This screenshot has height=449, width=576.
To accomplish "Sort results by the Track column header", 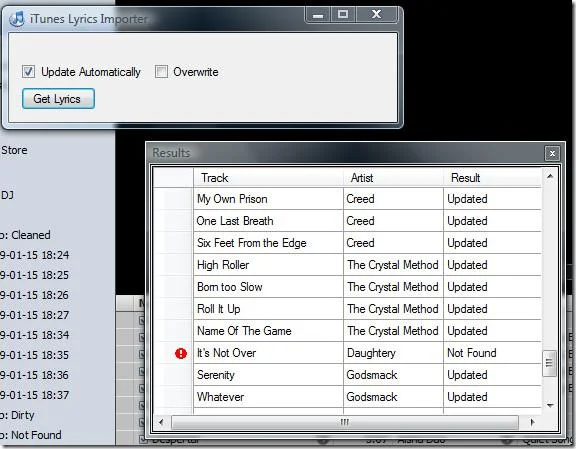I will 268,178.
